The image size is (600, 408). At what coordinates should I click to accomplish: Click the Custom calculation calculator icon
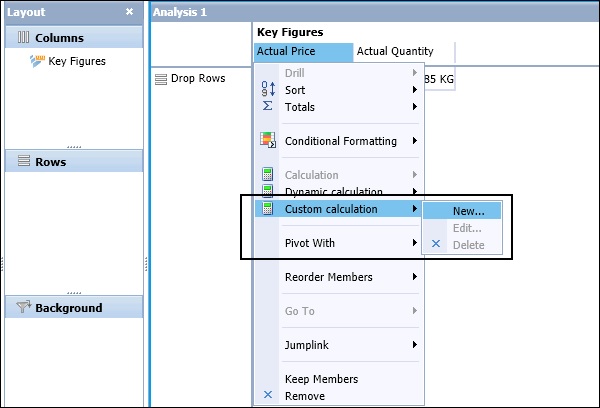pos(267,209)
